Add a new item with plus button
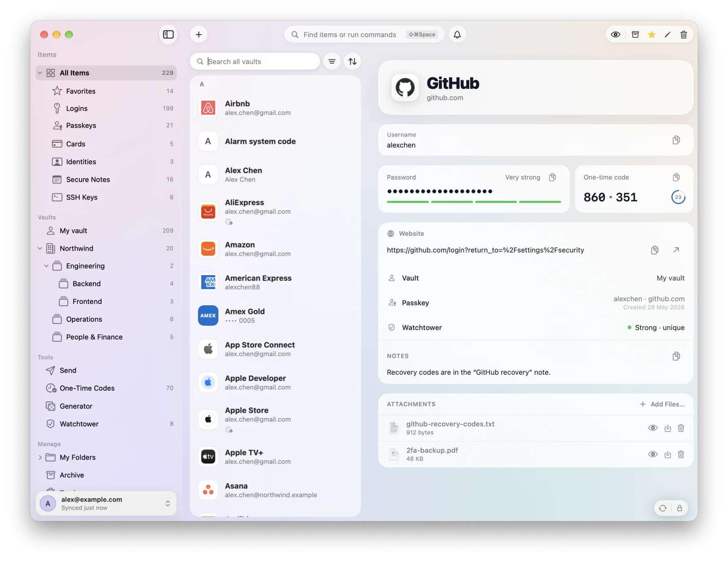Image resolution: width=728 pixels, height=561 pixels. (x=199, y=35)
